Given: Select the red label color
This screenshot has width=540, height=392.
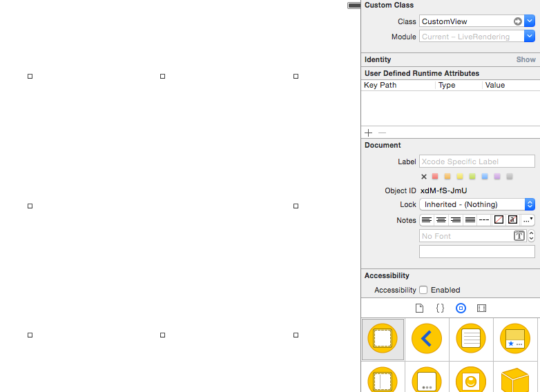Looking at the screenshot, I should tap(435, 177).
